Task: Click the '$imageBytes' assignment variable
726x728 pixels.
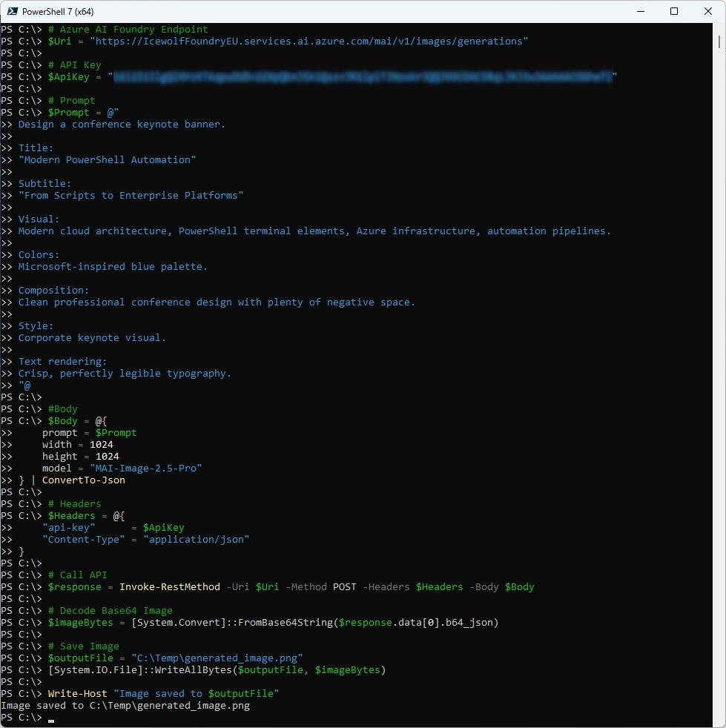Action: pos(80,623)
